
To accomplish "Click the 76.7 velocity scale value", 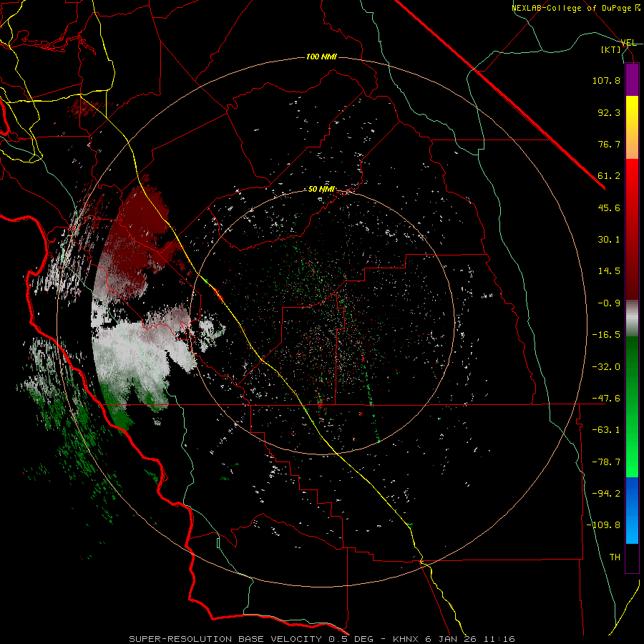I will coord(609,144).
